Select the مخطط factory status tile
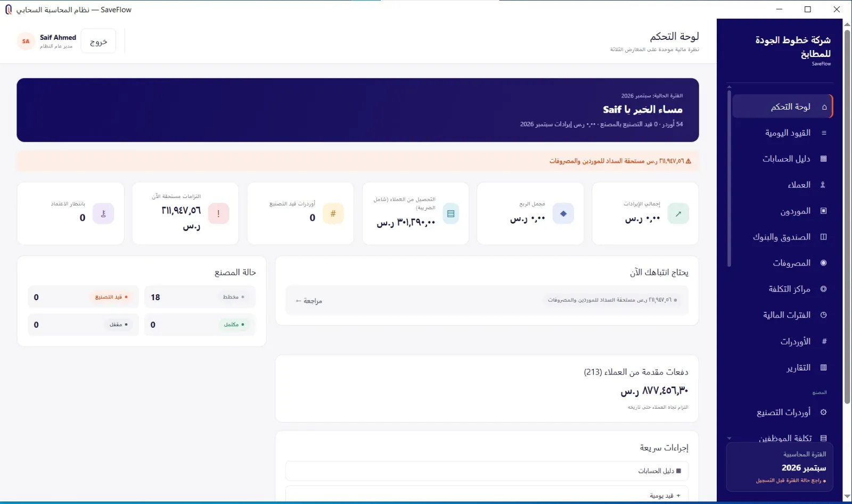Screen dimensions: 852x504 [200, 297]
